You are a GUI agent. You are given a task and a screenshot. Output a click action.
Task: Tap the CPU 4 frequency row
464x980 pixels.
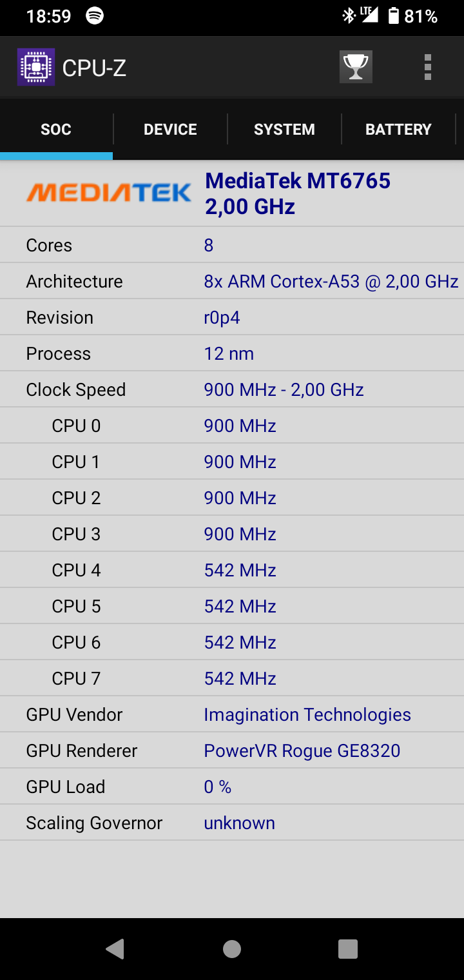pyautogui.click(x=232, y=570)
